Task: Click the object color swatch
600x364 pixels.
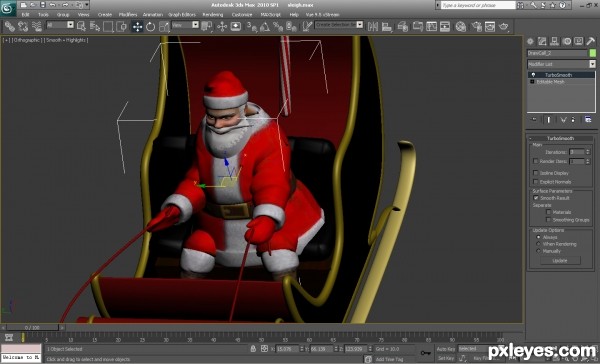Action: (x=592, y=53)
